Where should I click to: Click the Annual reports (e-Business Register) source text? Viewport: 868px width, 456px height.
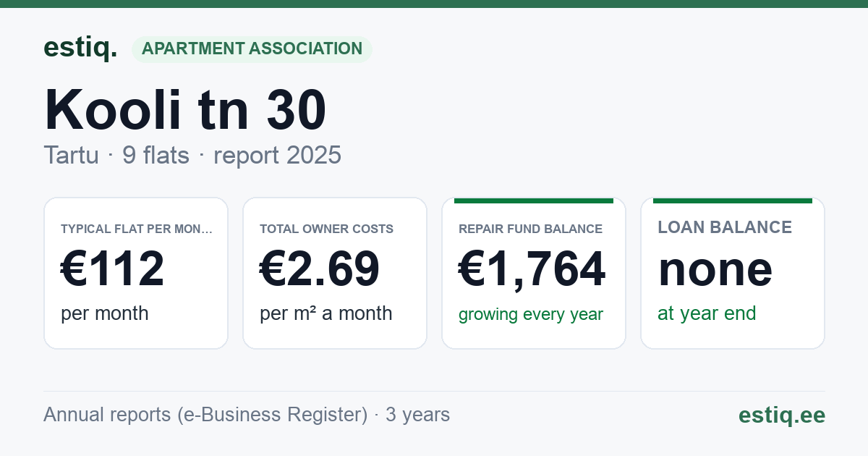click(247, 415)
